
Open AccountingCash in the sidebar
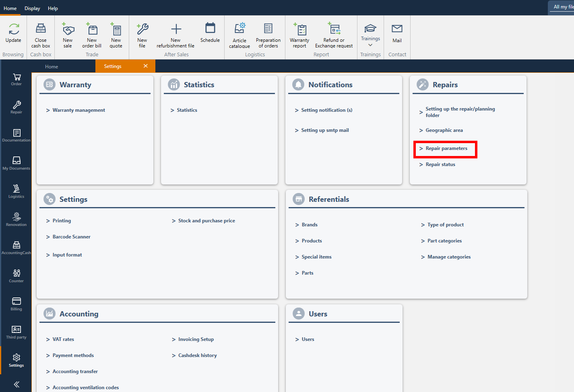tap(17, 248)
